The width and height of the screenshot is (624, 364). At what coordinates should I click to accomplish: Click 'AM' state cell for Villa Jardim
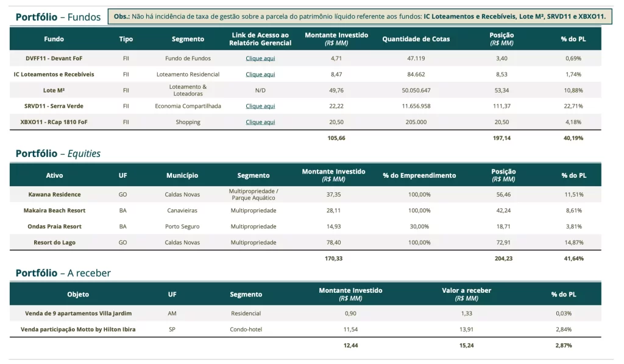pos(172,313)
